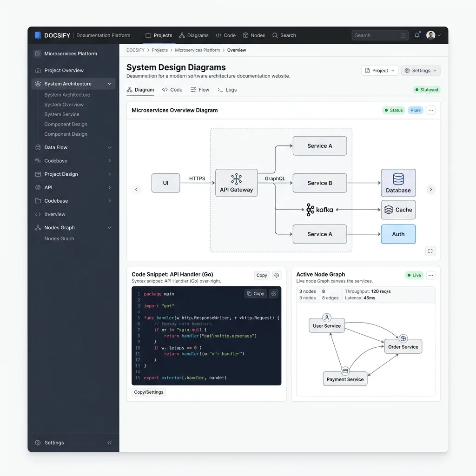Open Projects in the top navigation

pos(159,35)
